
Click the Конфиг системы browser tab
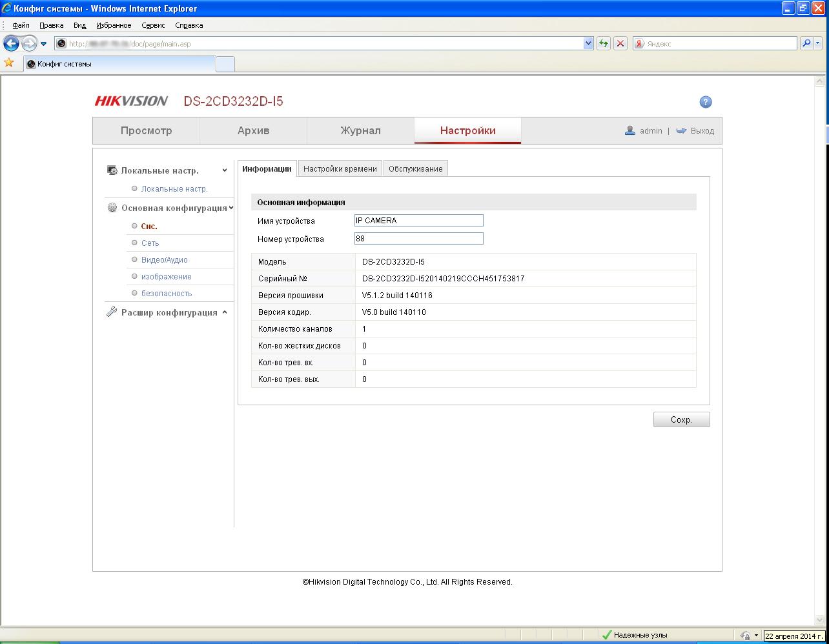tap(119, 64)
